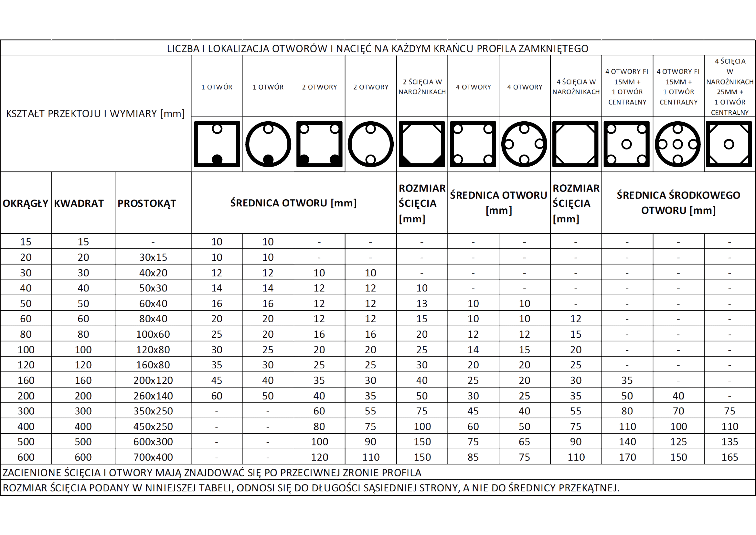Image resolution: width=756 pixels, height=535 pixels.
Task: Click '2 OTWORY' header above round diagram
Action: pos(371,87)
